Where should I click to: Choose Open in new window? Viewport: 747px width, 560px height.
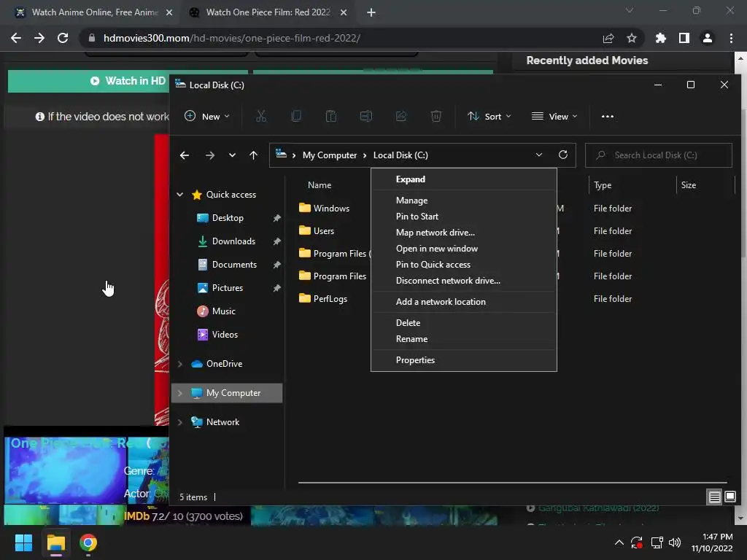(x=463, y=249)
